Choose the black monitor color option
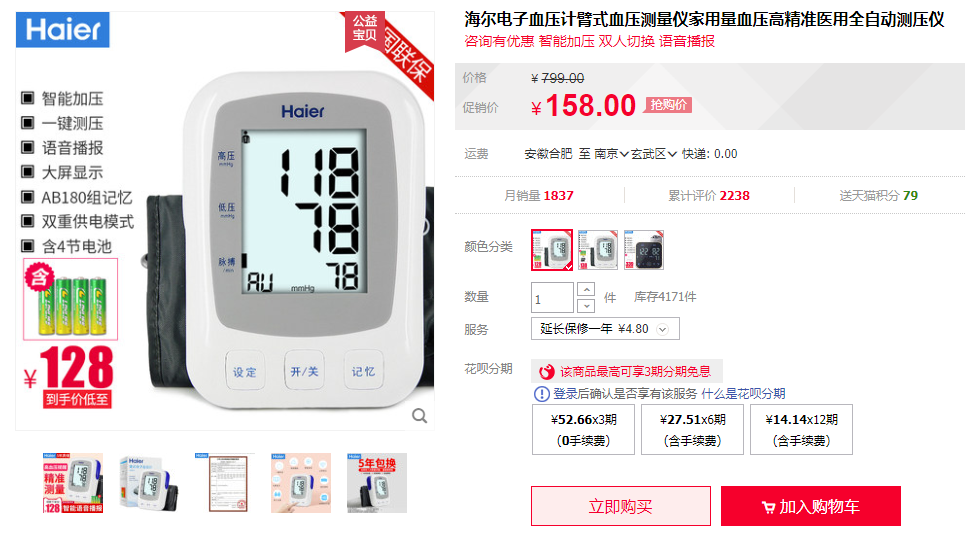The height and width of the screenshot is (542, 979). click(x=644, y=250)
